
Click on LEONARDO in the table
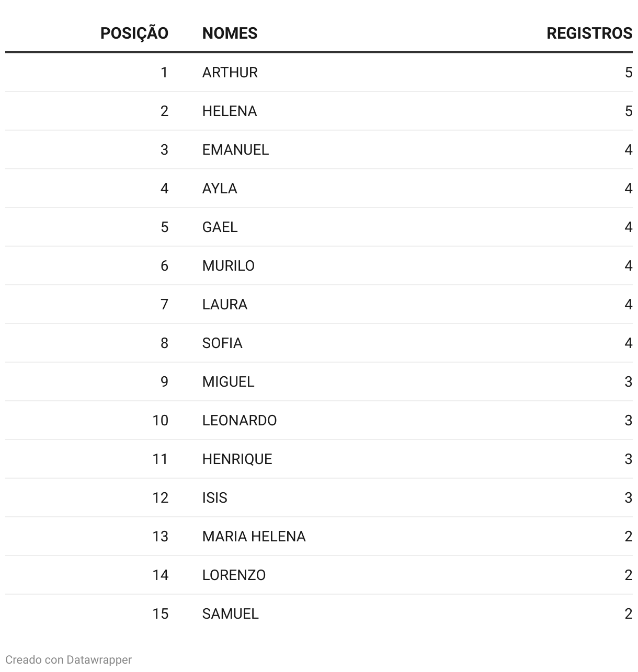point(239,420)
